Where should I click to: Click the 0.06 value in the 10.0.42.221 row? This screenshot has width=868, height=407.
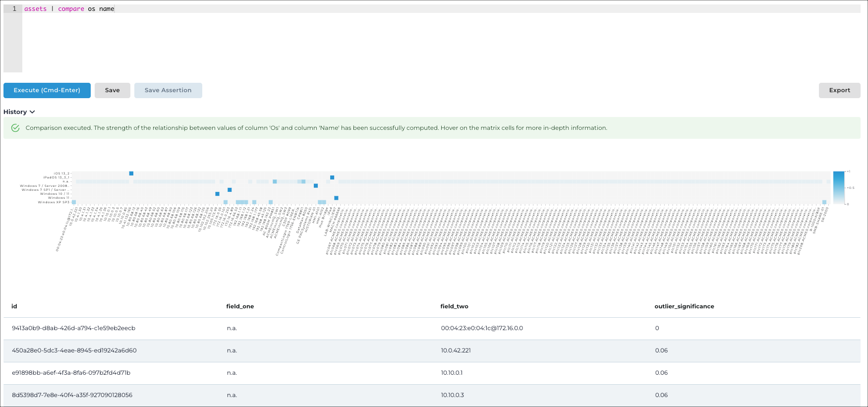point(661,350)
